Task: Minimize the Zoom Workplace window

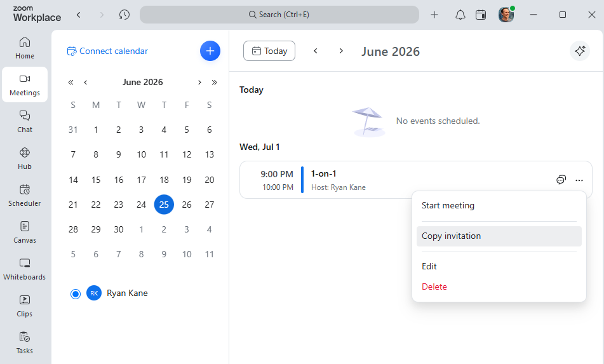Action: click(534, 15)
